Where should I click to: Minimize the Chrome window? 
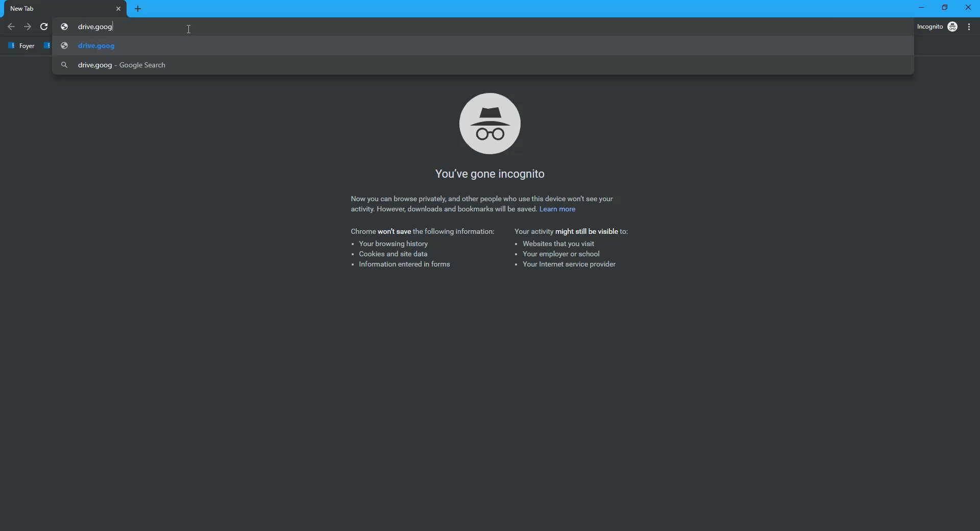click(x=921, y=8)
